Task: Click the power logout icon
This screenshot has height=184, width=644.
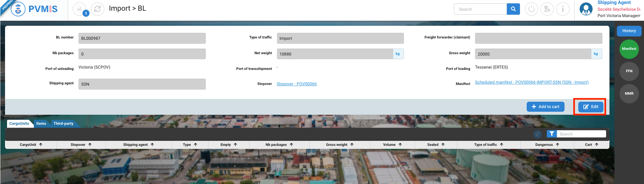Action: point(531,9)
